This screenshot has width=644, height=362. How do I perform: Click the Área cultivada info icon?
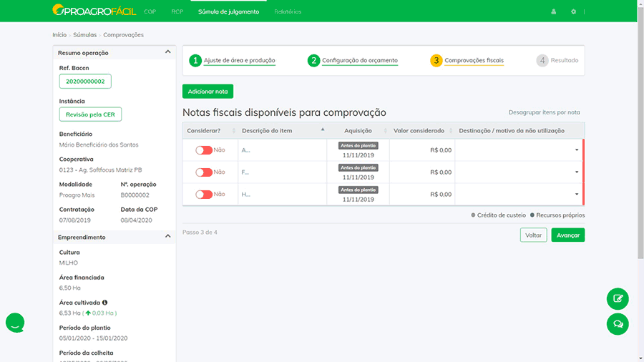tap(104, 303)
